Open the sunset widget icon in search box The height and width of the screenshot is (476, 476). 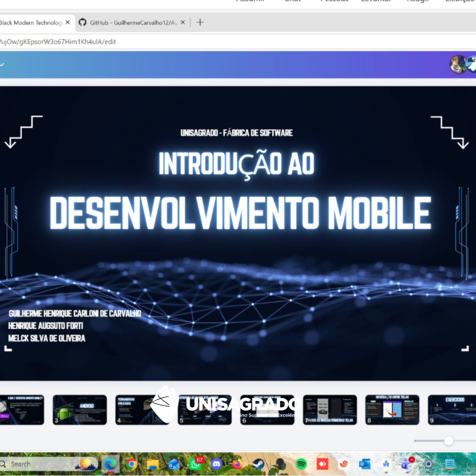click(86, 464)
